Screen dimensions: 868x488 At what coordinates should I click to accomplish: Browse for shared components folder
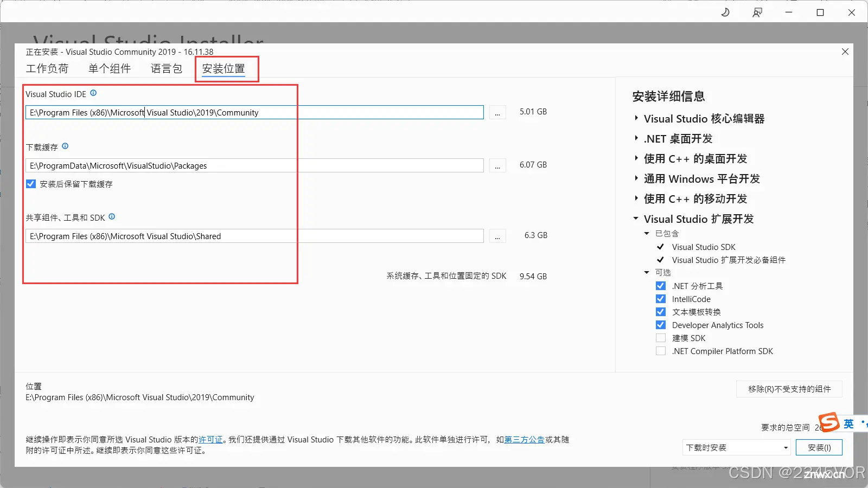pos(497,236)
